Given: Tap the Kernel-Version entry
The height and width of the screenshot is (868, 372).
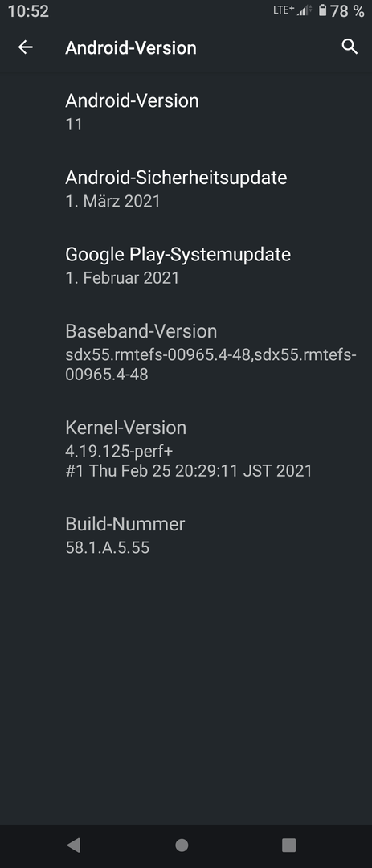Looking at the screenshot, I should pyautogui.click(x=186, y=449).
